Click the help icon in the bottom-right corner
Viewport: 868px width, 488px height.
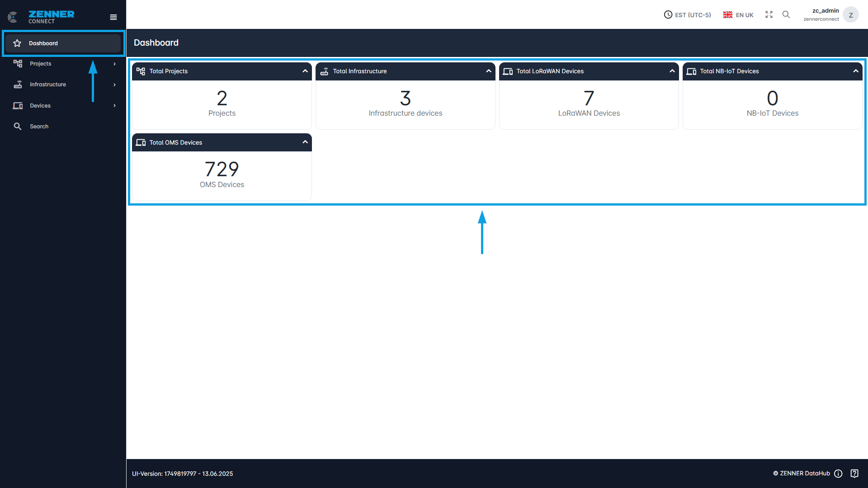click(855, 474)
